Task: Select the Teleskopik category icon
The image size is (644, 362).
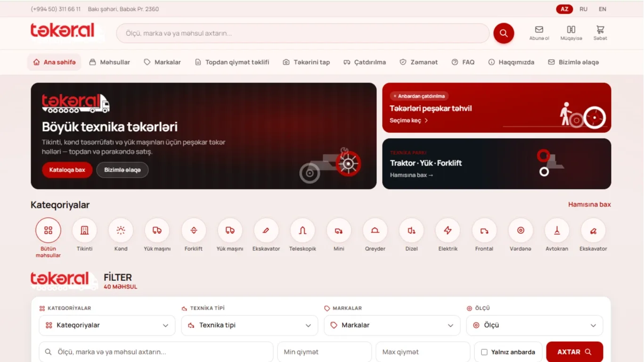Action: (302, 230)
